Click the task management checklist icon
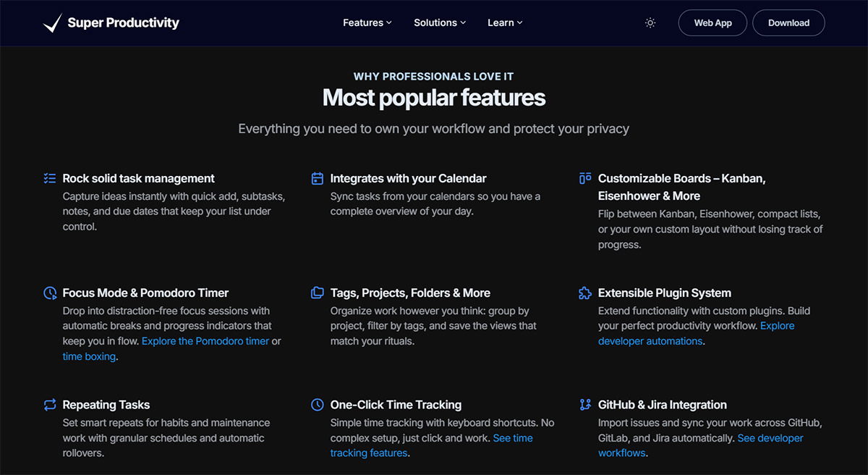Viewport: 868px width, 475px height. click(50, 178)
